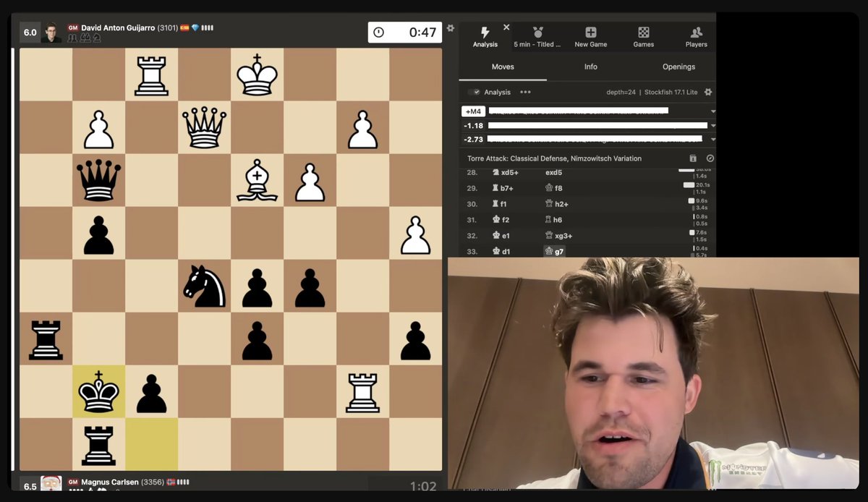Start a New Game via the plus icon
The height and width of the screenshot is (502, 868).
tap(591, 33)
